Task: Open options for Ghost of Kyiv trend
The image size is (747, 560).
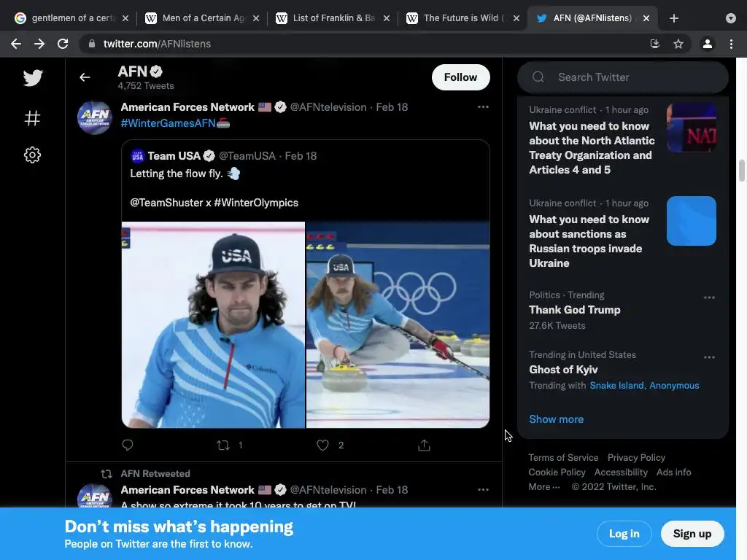Action: click(x=709, y=357)
